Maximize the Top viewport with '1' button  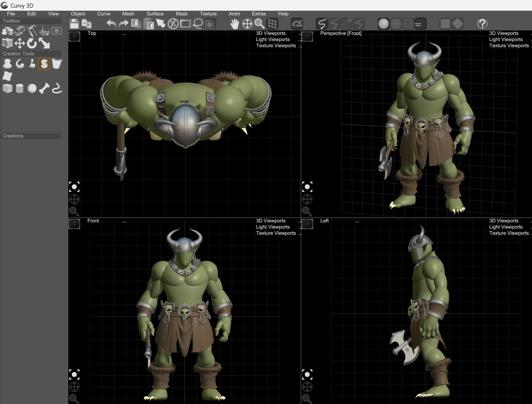tap(74, 37)
